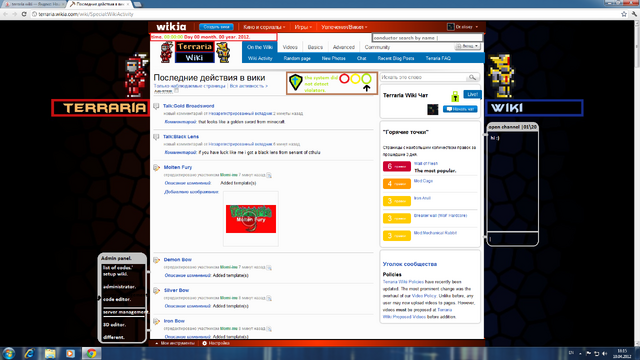Open Wiki Activity submenu item

pos(260,58)
